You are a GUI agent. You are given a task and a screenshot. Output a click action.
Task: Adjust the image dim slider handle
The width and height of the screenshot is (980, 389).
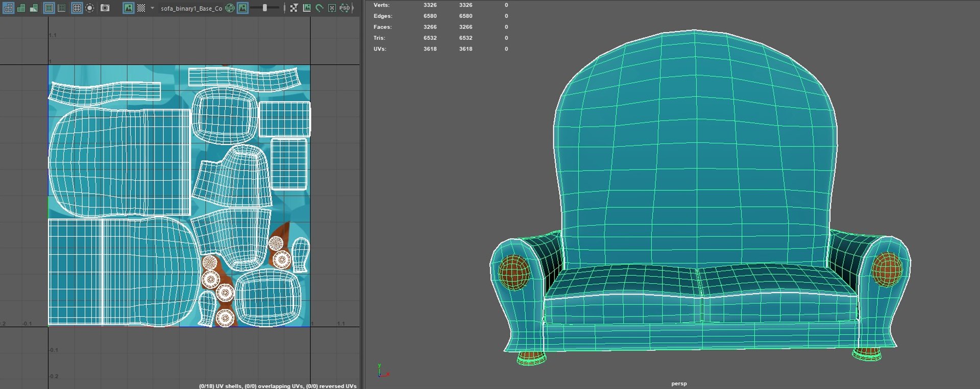coord(264,8)
